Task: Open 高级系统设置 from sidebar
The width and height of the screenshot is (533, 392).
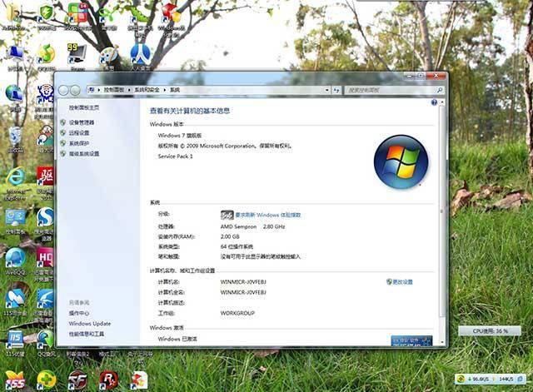Action: [84, 154]
